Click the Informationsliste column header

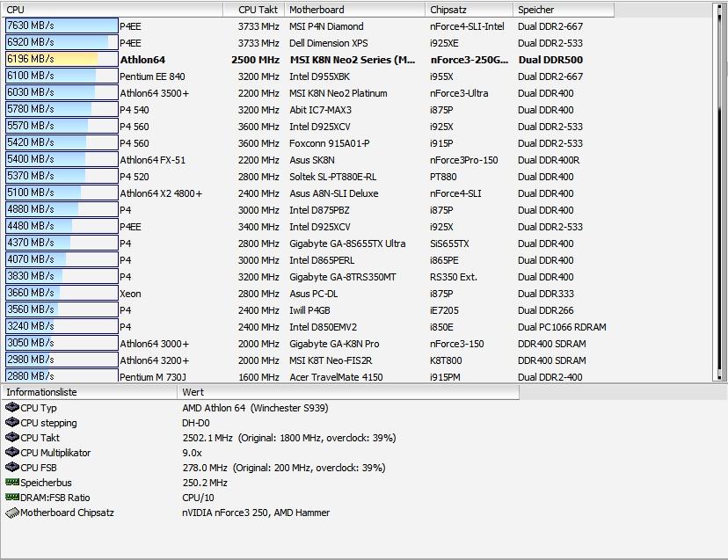pos(88,392)
